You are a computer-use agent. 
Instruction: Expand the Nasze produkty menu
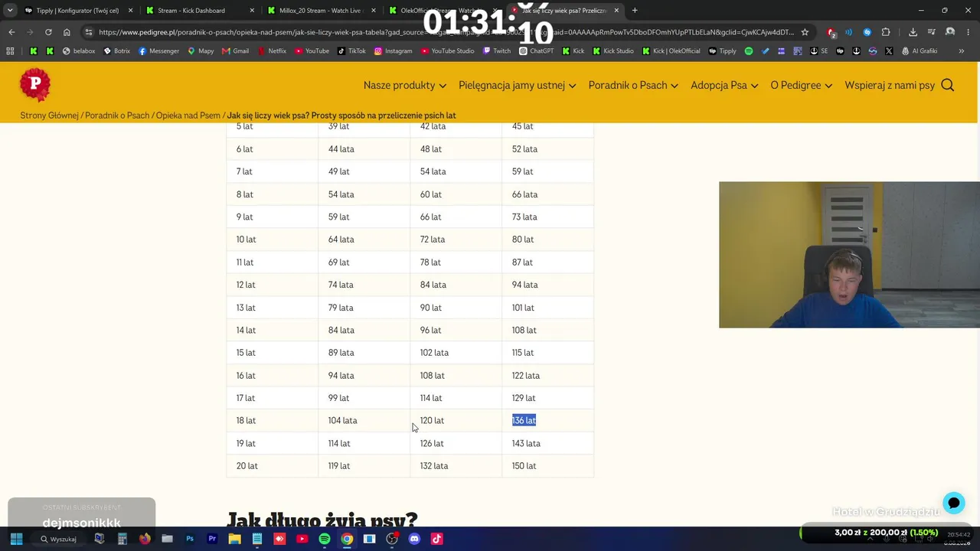[405, 85]
